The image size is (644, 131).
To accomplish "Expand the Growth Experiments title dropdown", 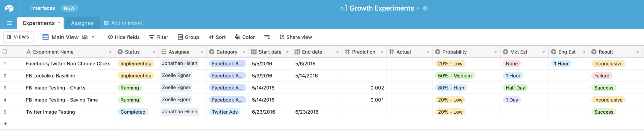I will (418, 9).
